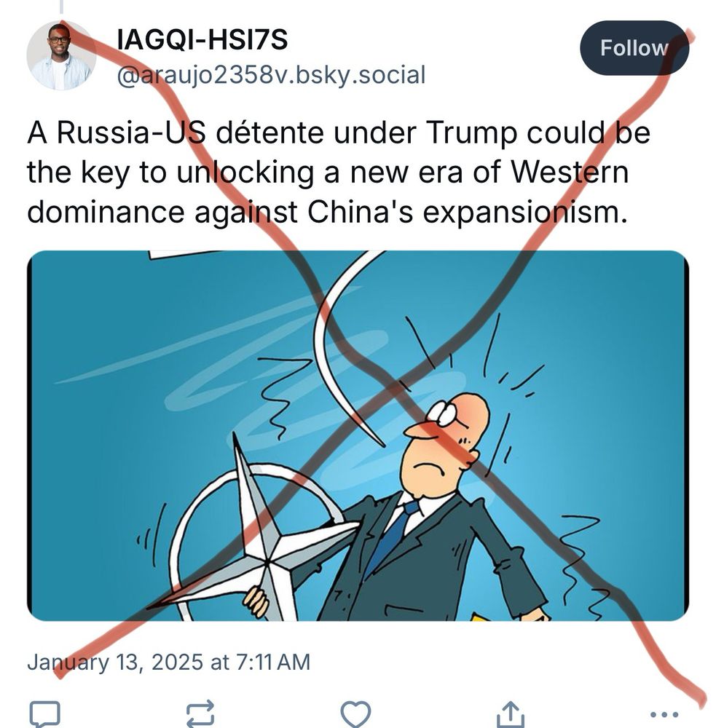This screenshot has height=728, width=716.
Task: Open the NATO cartoon image
Action: click(x=358, y=435)
